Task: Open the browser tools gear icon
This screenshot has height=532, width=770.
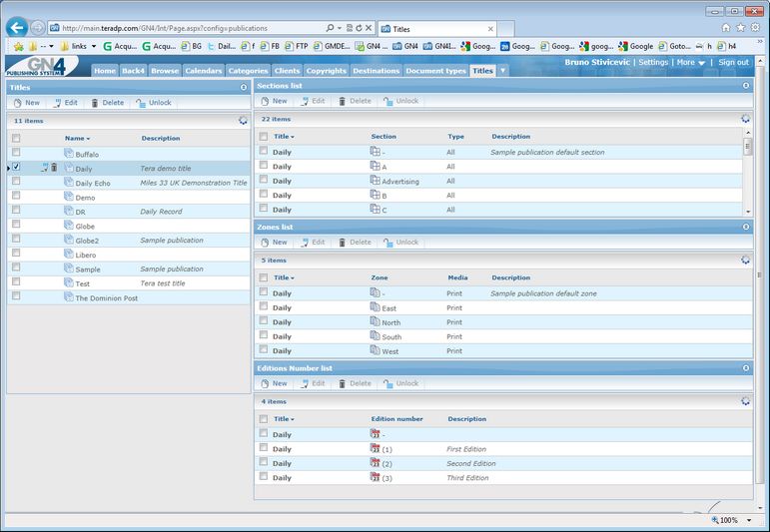Action: click(755, 28)
